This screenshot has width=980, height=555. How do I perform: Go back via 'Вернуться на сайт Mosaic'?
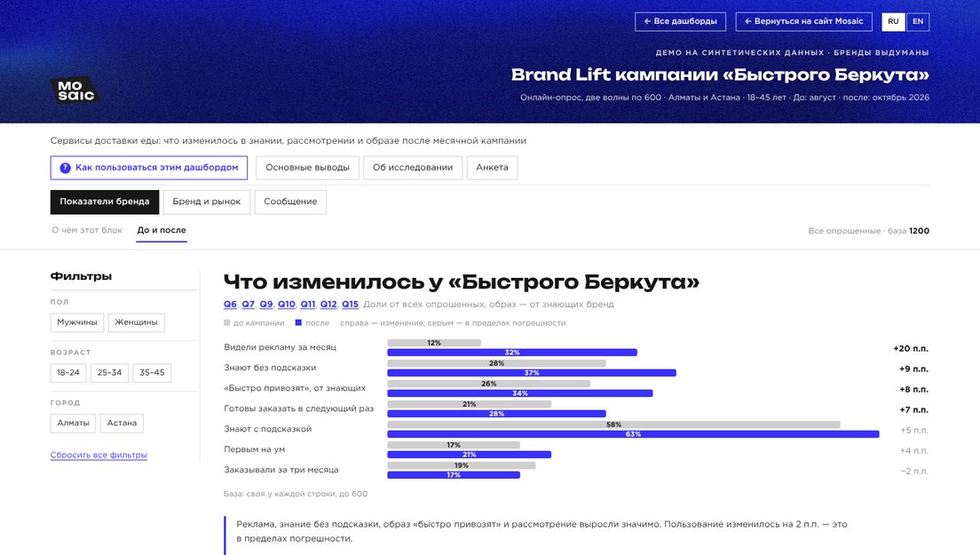(x=803, y=21)
